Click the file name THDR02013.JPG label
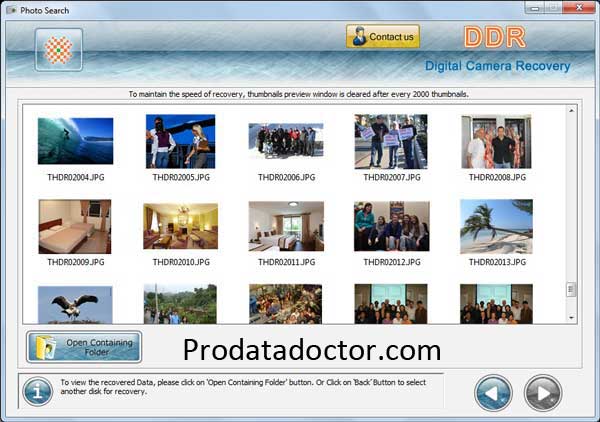Image resolution: width=600 pixels, height=422 pixels. pyautogui.click(x=497, y=262)
